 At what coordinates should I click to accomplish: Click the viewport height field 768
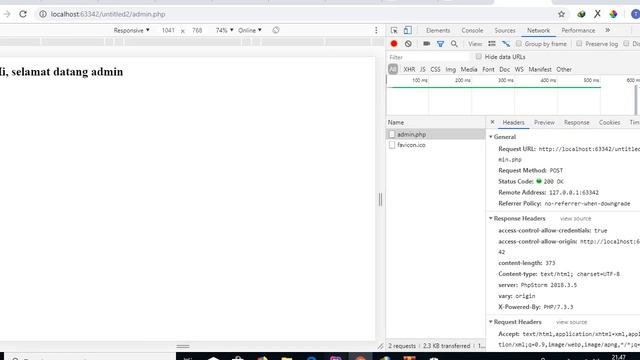(x=197, y=30)
